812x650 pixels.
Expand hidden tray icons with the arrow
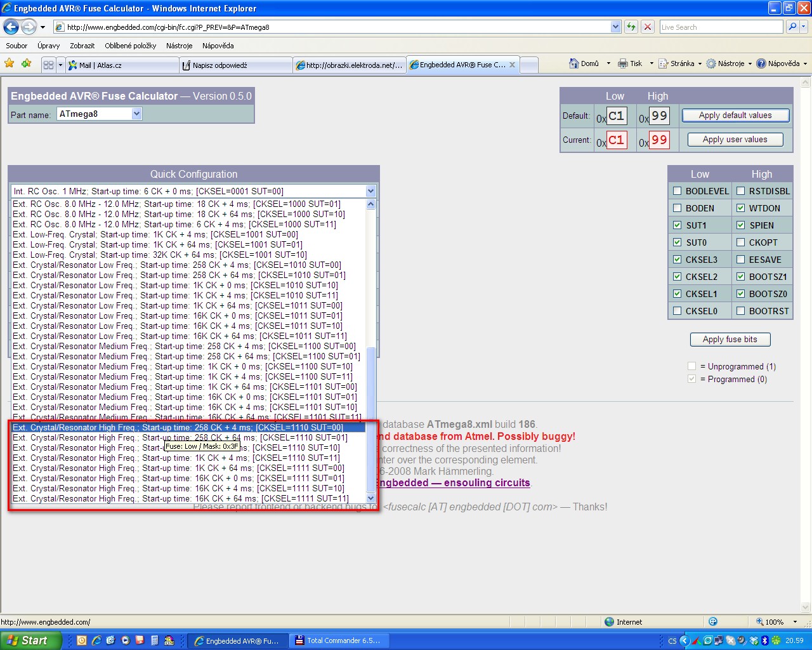(x=684, y=640)
